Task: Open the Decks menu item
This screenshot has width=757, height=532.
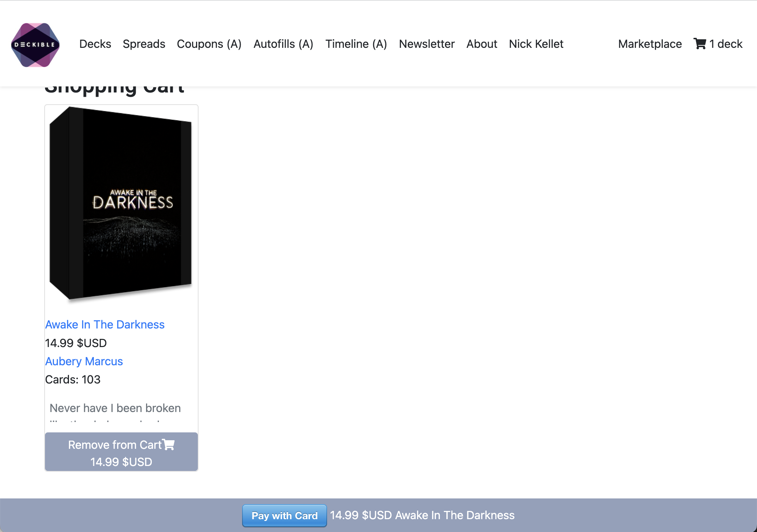Action: pos(95,44)
